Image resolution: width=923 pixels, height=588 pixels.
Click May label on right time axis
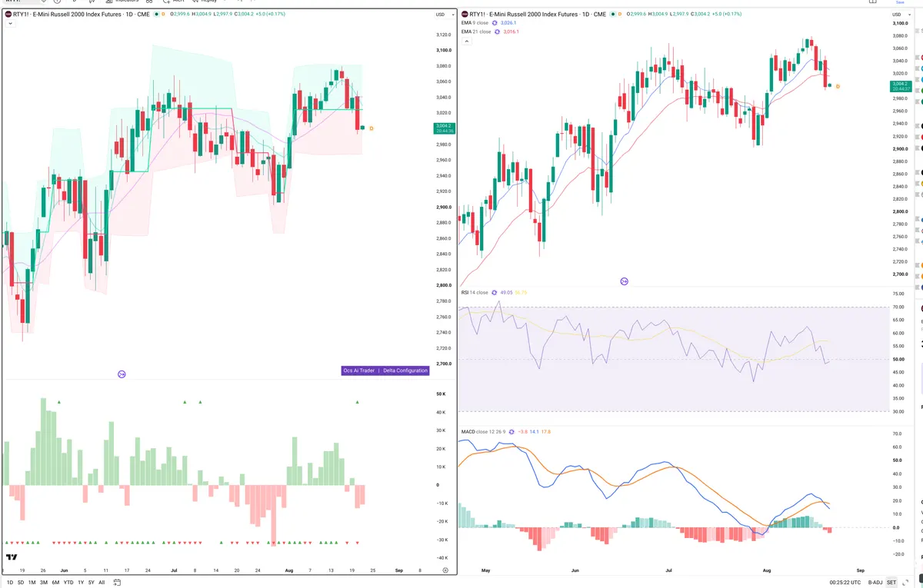coord(485,570)
